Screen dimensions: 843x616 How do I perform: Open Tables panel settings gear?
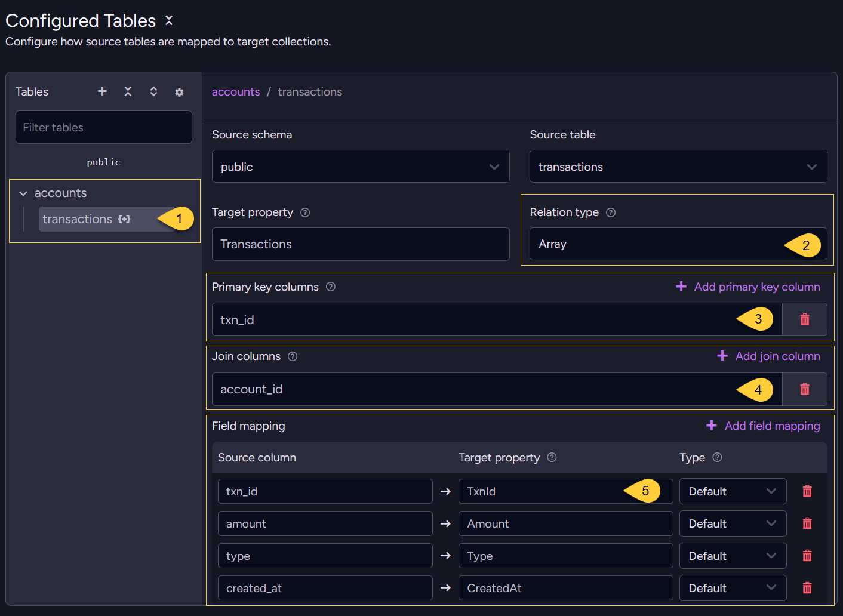[x=179, y=92]
